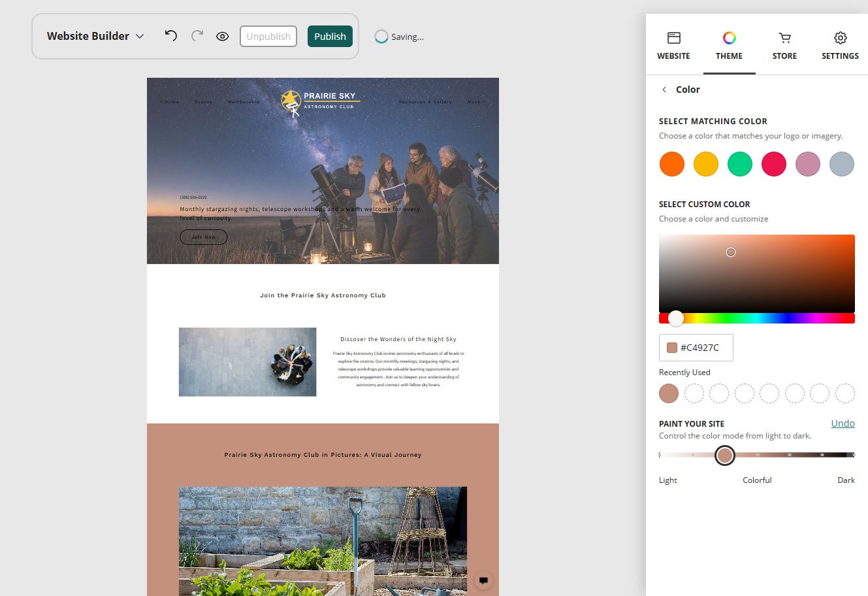The image size is (868, 596).
Task: Click the redo arrow icon in toolbar
Action: [197, 36]
